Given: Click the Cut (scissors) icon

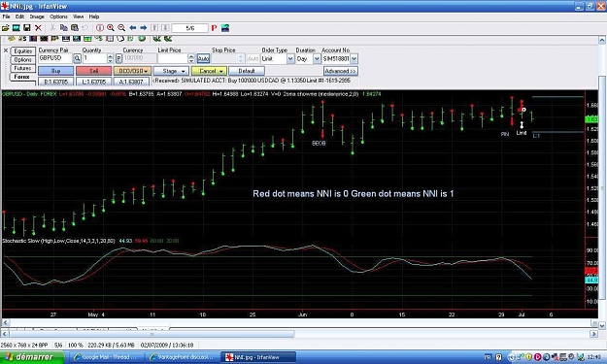Looking at the screenshot, I should [53, 28].
